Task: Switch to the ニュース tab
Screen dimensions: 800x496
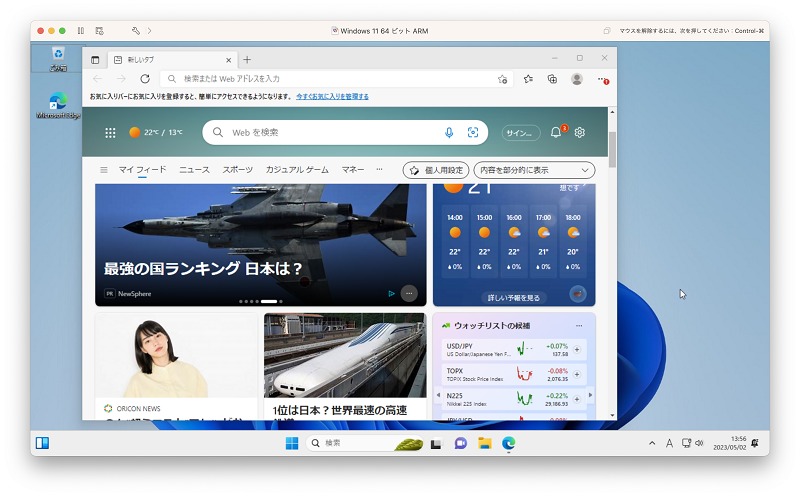Action: (x=194, y=169)
